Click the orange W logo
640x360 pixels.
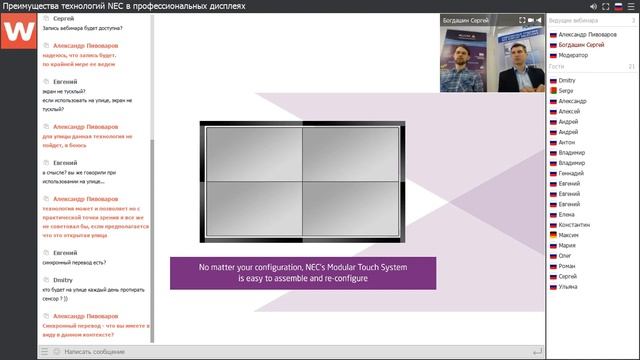tap(19, 31)
